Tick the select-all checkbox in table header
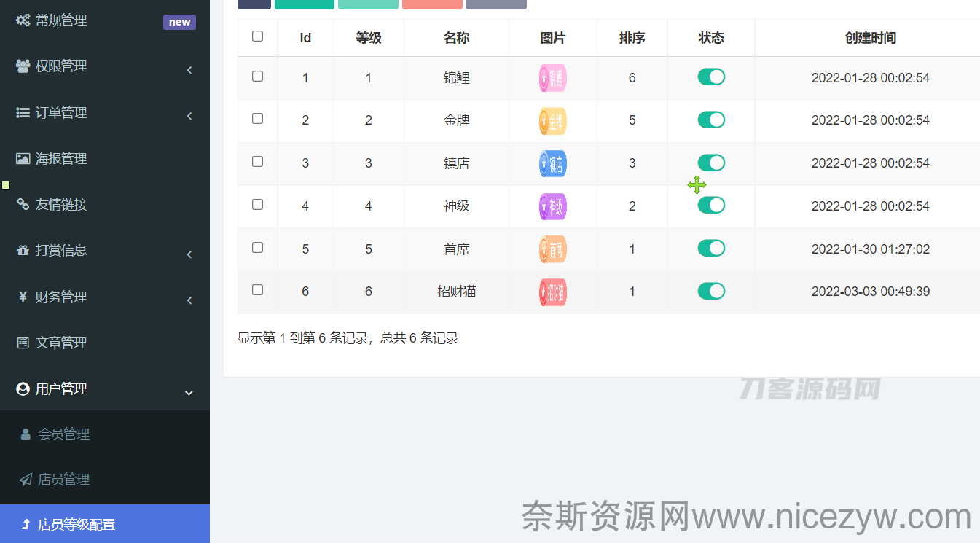The image size is (980, 543). coord(257,36)
